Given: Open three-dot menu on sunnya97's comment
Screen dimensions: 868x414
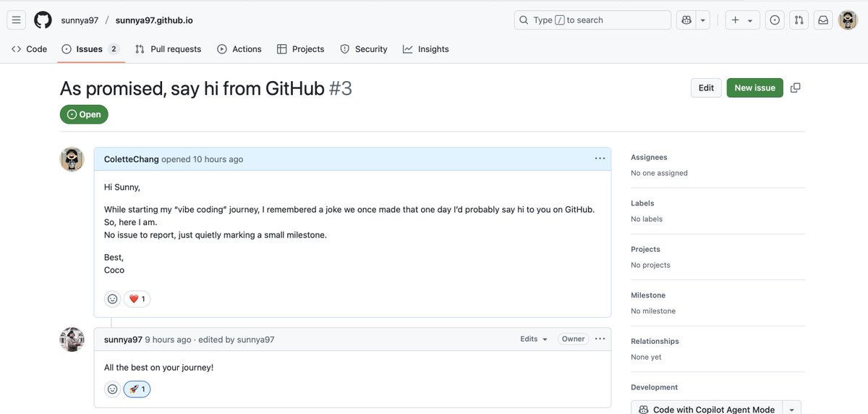Looking at the screenshot, I should point(600,339).
